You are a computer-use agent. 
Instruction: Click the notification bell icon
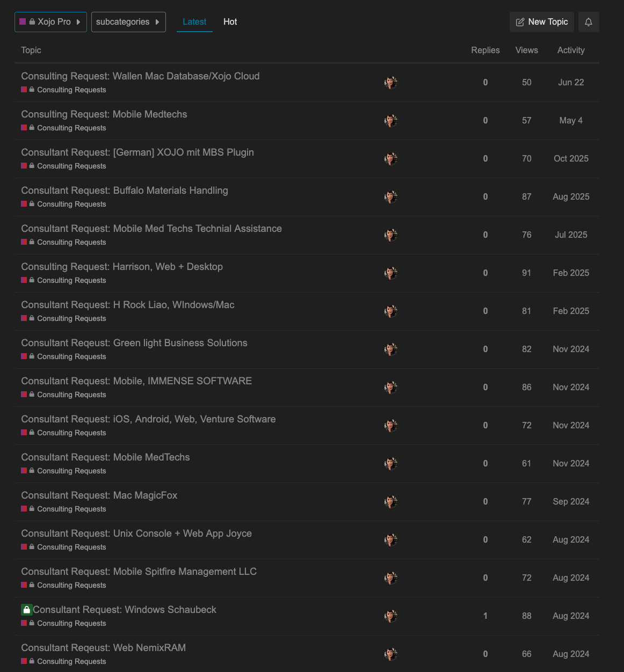[589, 22]
